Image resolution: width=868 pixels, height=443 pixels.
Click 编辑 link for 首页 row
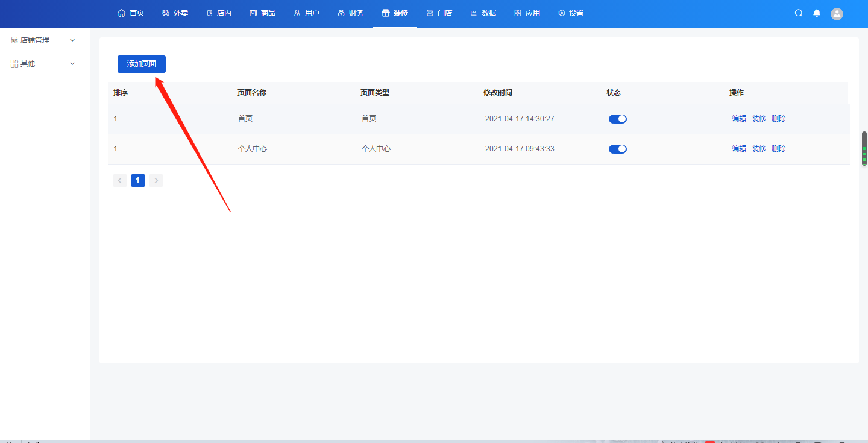738,119
